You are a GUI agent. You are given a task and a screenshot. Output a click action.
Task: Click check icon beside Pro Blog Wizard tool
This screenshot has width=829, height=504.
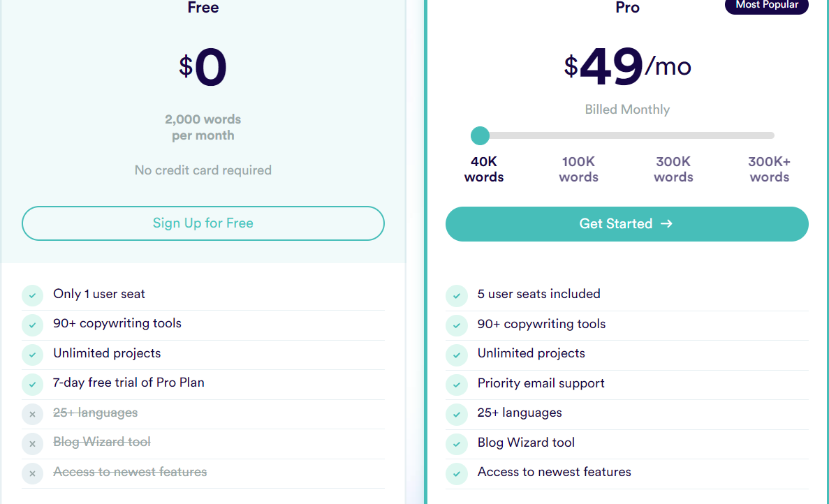[457, 444]
